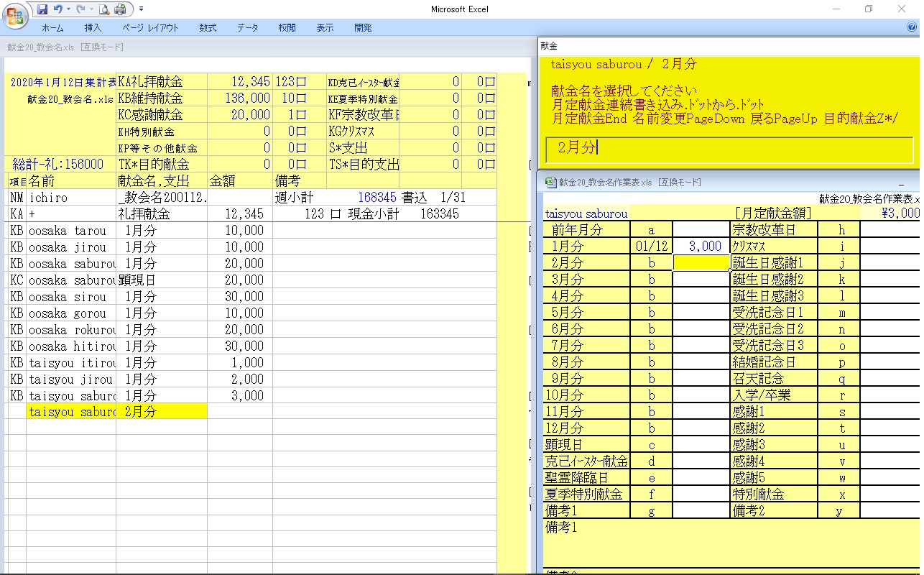Select the yellow highlighted 2月分 amount cell
Screen dimensions: 924x575
[x=701, y=263]
